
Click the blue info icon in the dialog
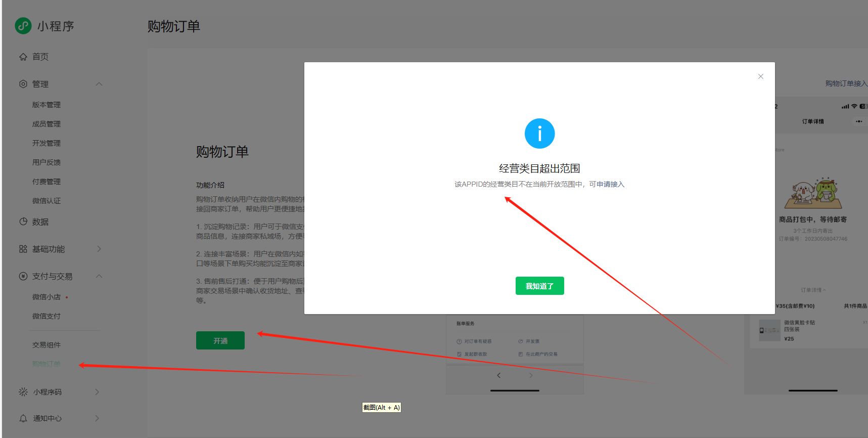(539, 134)
